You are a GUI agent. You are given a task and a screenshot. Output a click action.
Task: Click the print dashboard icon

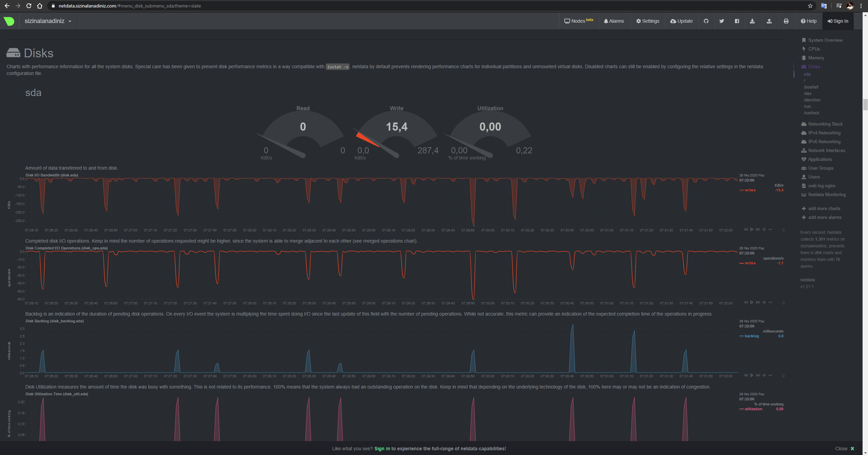[786, 21]
